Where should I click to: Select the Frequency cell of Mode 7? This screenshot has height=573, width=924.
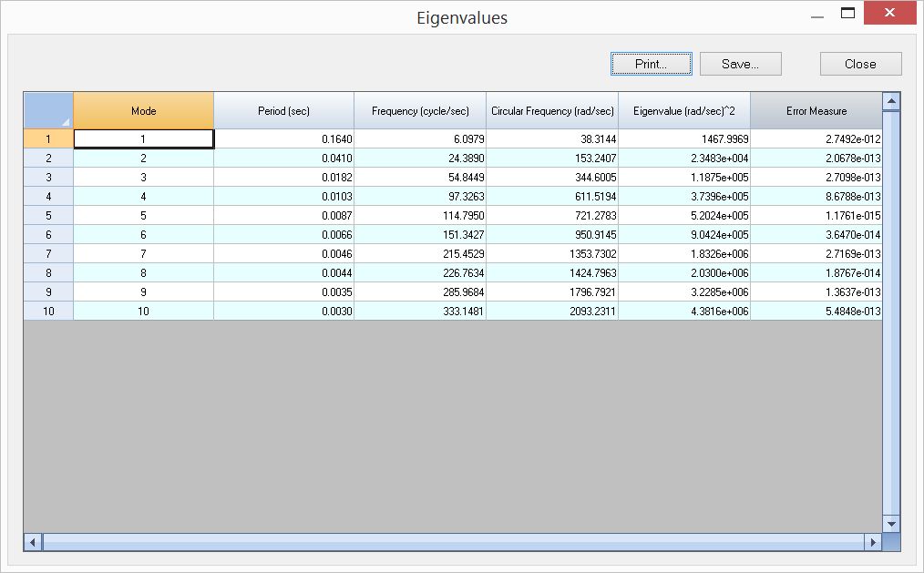pos(419,253)
